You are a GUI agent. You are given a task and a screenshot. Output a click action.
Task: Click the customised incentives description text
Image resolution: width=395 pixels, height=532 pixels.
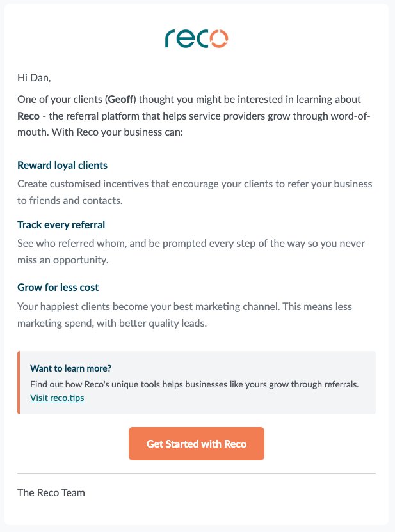(195, 192)
